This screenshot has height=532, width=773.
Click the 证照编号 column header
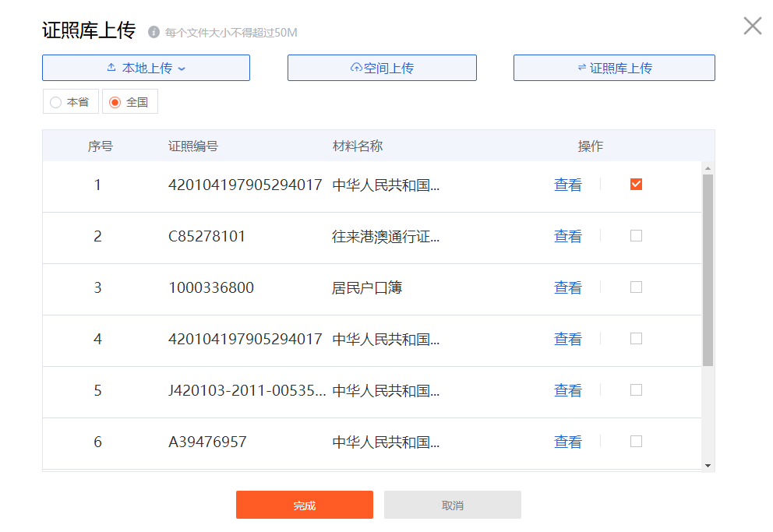[193, 146]
